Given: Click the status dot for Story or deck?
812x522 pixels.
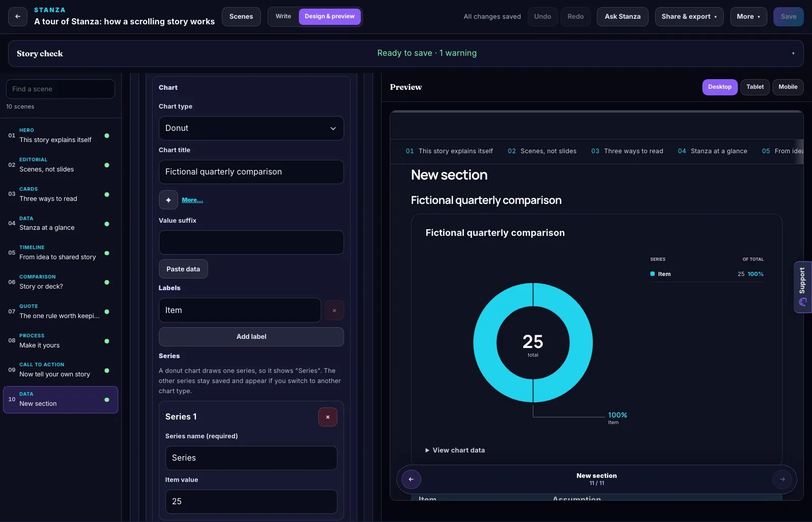Looking at the screenshot, I should [107, 282].
